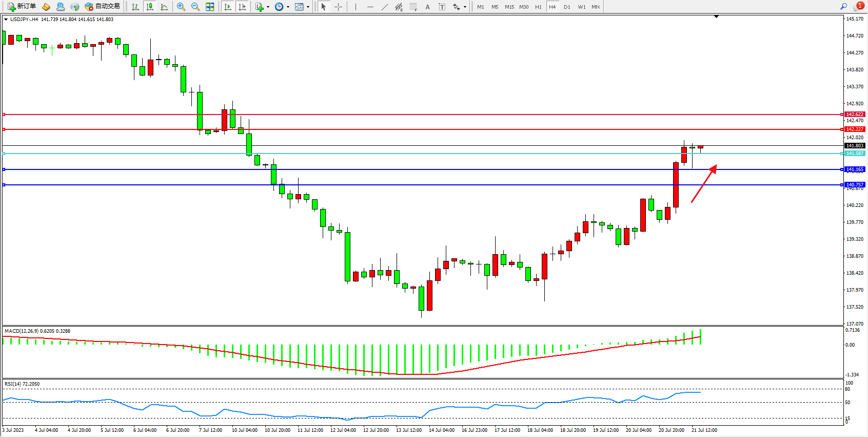The width and height of the screenshot is (868, 437).
Task: Tile chart windows icon
Action: [210, 7]
